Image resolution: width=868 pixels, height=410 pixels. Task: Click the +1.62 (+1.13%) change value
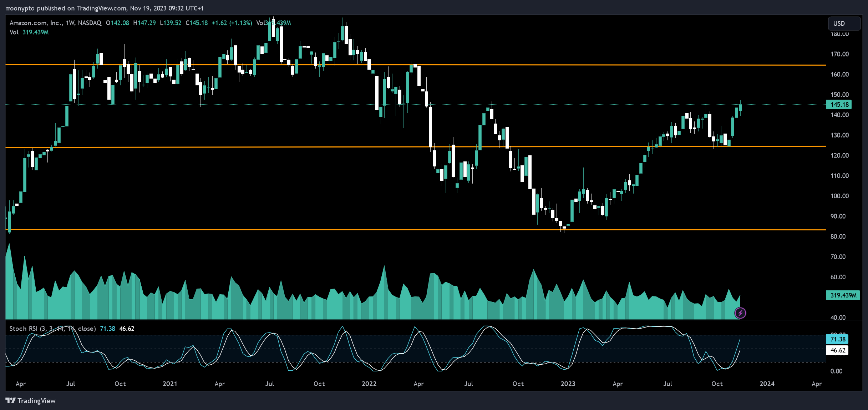coord(232,23)
